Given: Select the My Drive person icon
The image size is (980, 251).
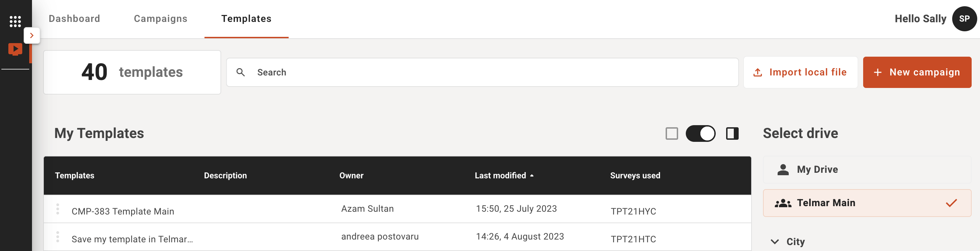Looking at the screenshot, I should (x=783, y=170).
